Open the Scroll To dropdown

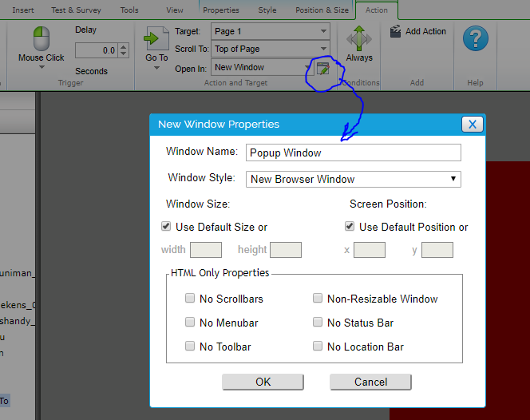click(x=270, y=49)
